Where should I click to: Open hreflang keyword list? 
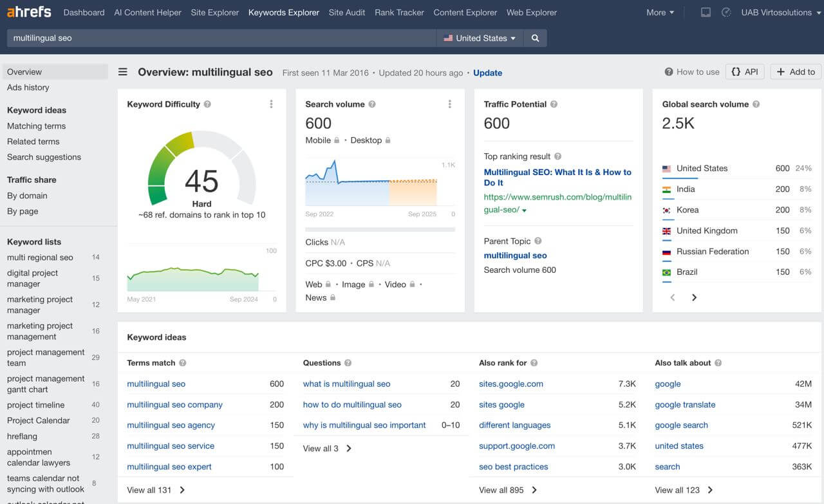coord(23,436)
